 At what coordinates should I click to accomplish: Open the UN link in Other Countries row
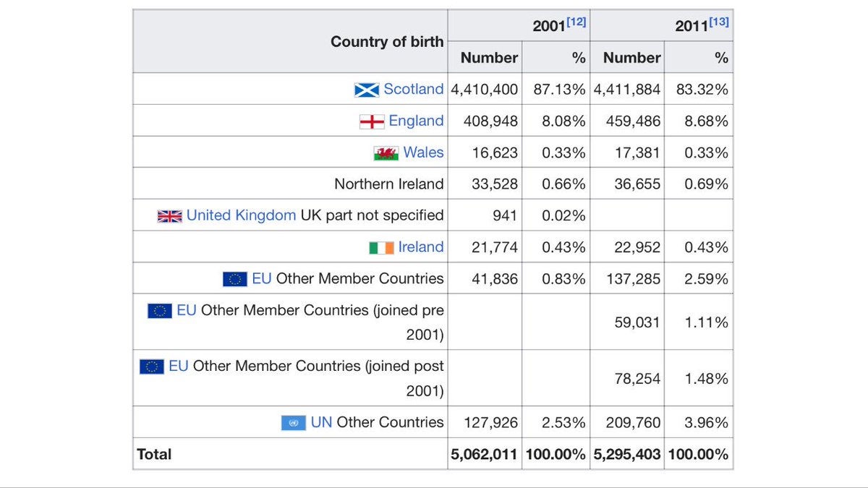point(322,422)
